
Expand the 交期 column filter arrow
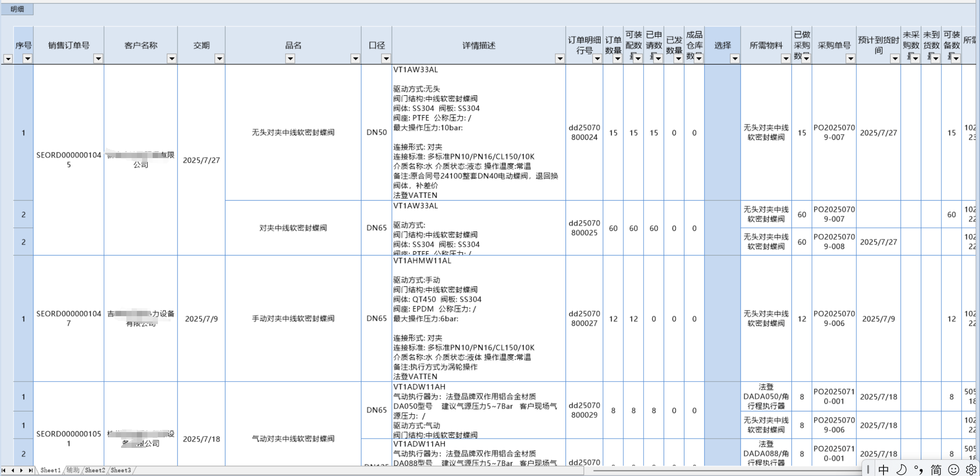[x=219, y=58]
